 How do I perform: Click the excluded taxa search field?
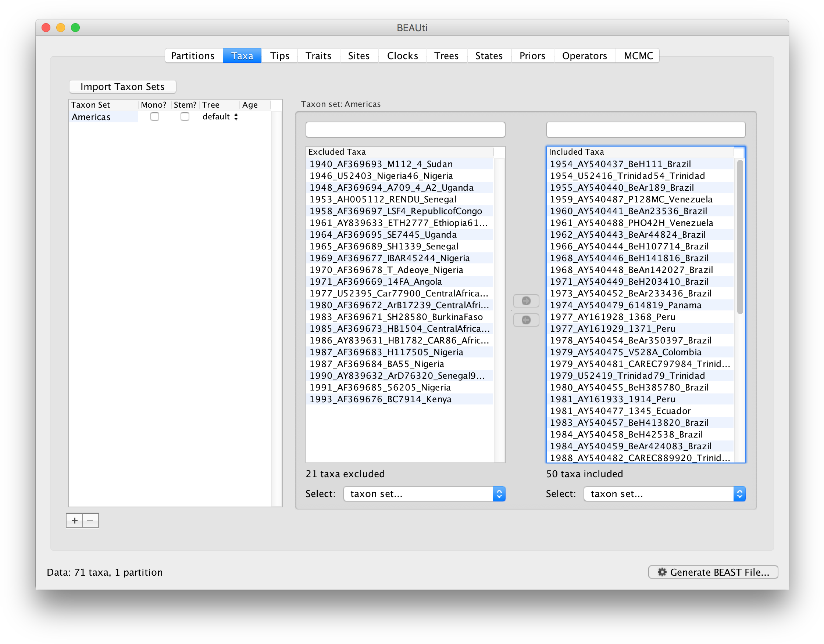[405, 130]
